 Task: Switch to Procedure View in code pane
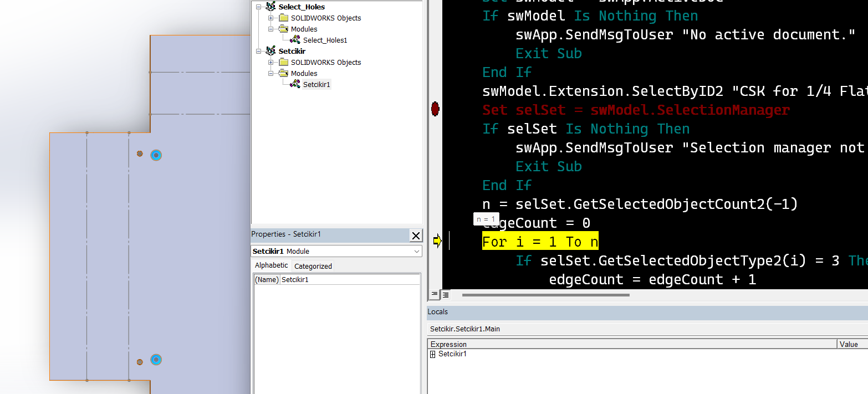pos(435,294)
